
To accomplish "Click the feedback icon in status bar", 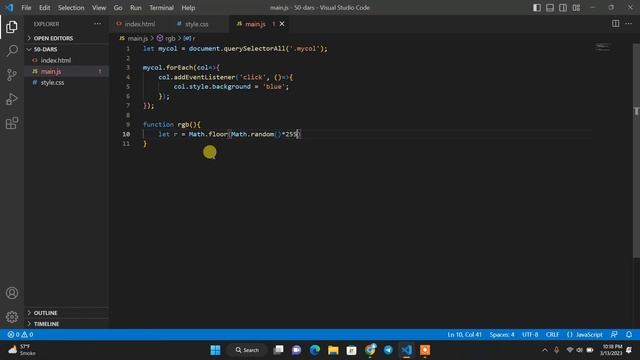I will (614, 335).
